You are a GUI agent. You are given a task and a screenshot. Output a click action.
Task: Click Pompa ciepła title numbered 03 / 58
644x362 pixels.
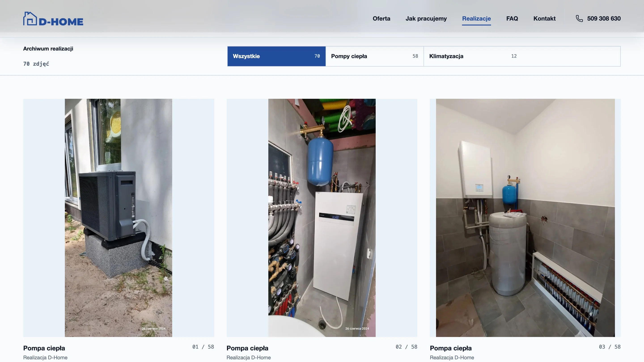pyautogui.click(x=451, y=348)
